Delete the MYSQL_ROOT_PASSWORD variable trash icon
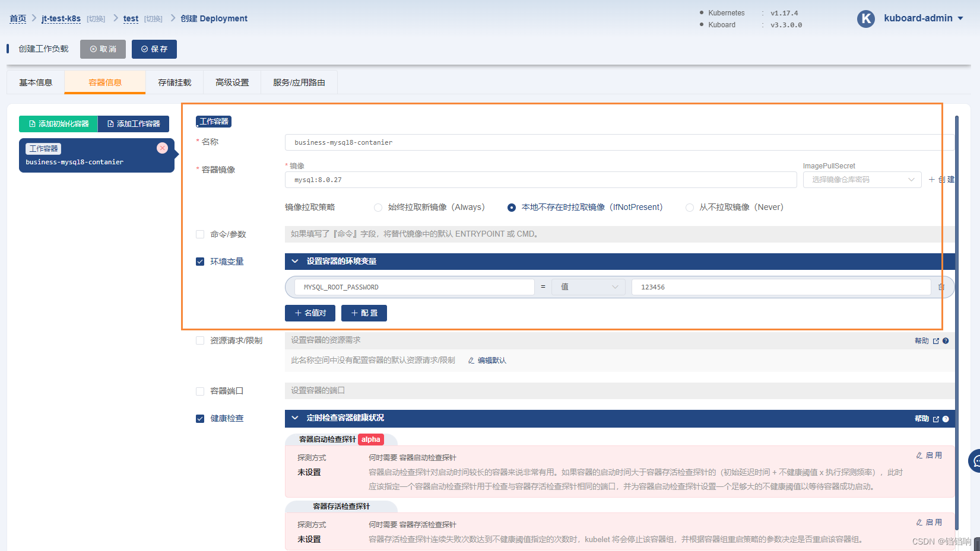This screenshot has width=980, height=551. click(x=941, y=287)
